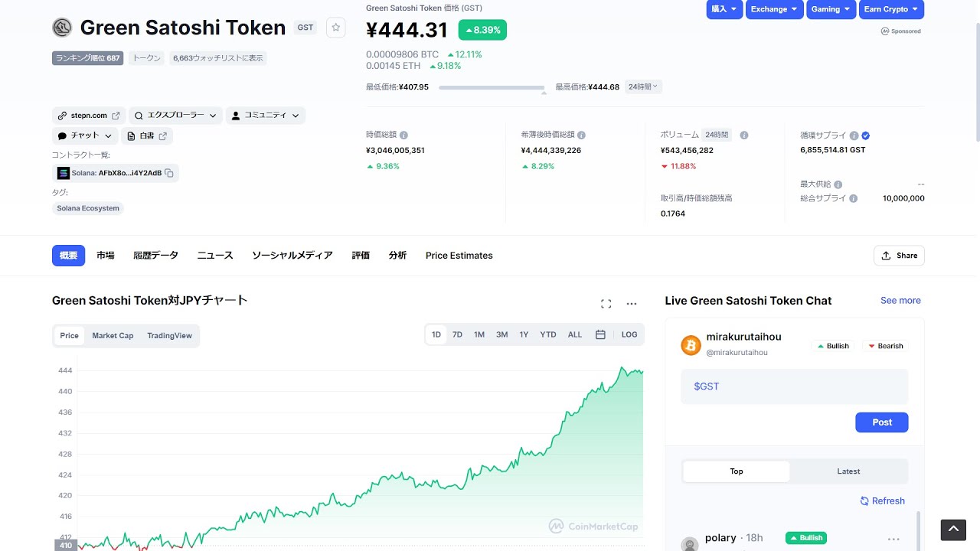980x551 pixels.
Task: Mark sentiment as Bearish
Action: point(884,346)
